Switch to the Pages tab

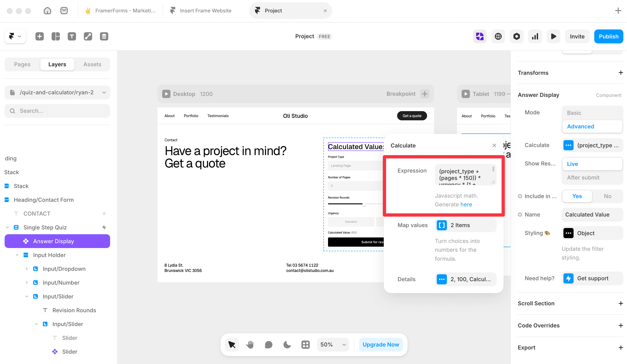[x=22, y=64]
